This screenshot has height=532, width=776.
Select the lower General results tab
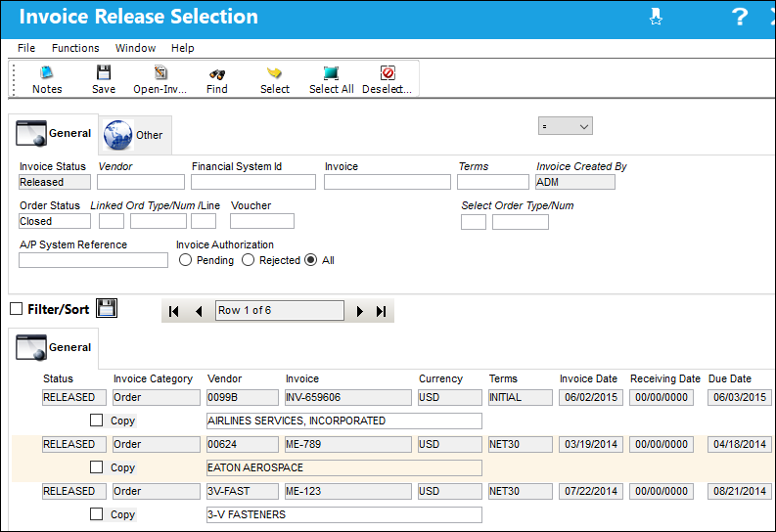click(54, 347)
